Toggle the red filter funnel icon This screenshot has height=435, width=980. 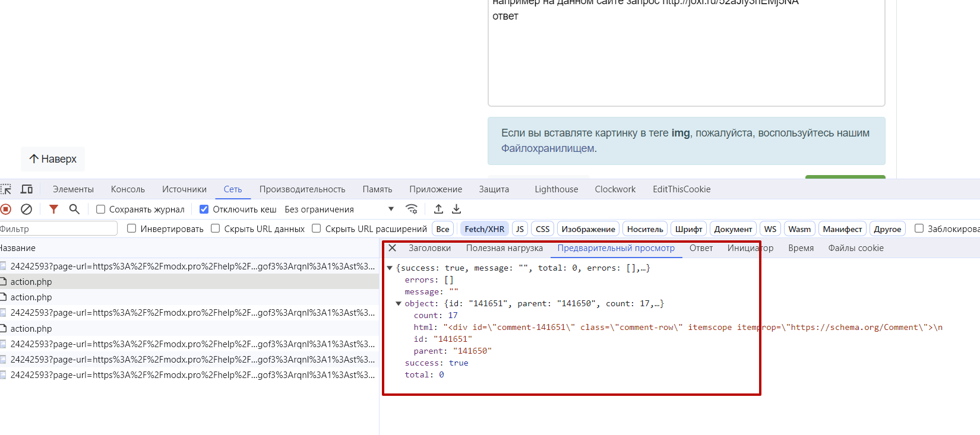[53, 209]
